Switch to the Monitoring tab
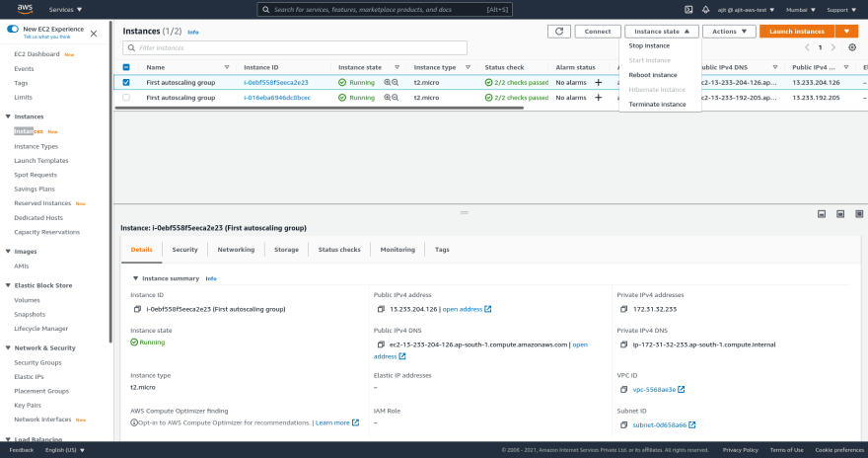Image resolution: width=868 pixels, height=458 pixels. coord(398,250)
